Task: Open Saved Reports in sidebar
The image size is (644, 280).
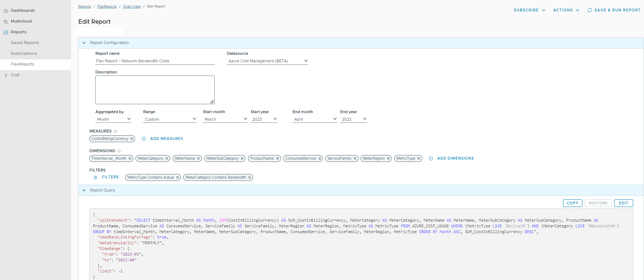Action: pos(25,43)
